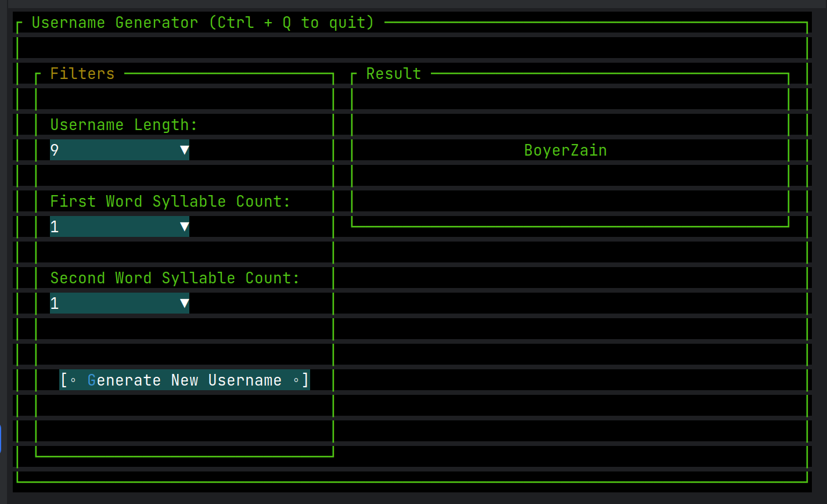Click the highlighted G in Generate button
The width and height of the screenshot is (827, 504).
point(90,380)
